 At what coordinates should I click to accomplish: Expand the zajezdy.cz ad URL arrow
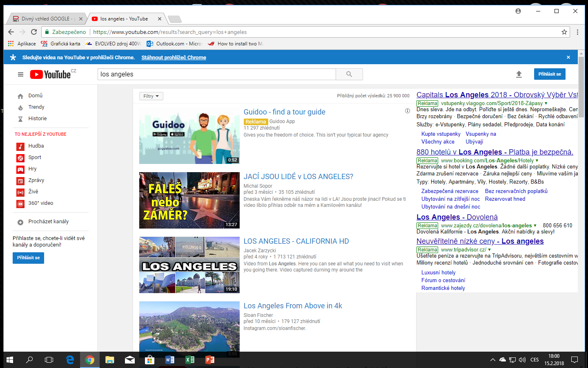pos(535,226)
